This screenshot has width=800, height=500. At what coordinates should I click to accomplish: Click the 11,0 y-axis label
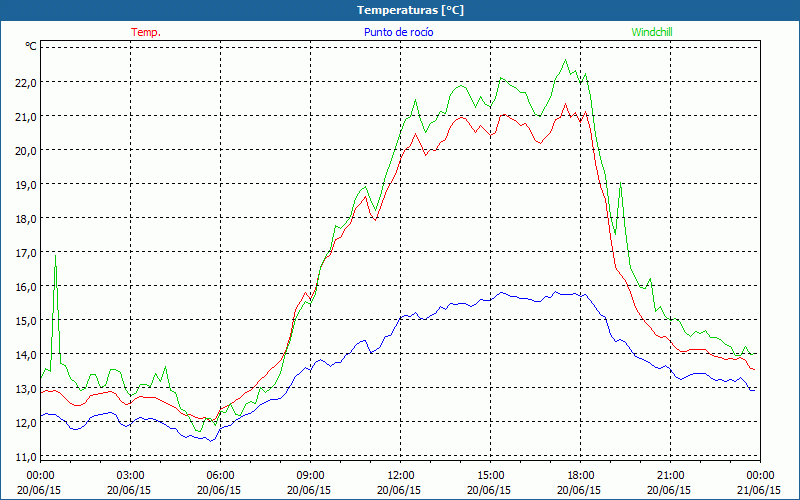(x=24, y=456)
